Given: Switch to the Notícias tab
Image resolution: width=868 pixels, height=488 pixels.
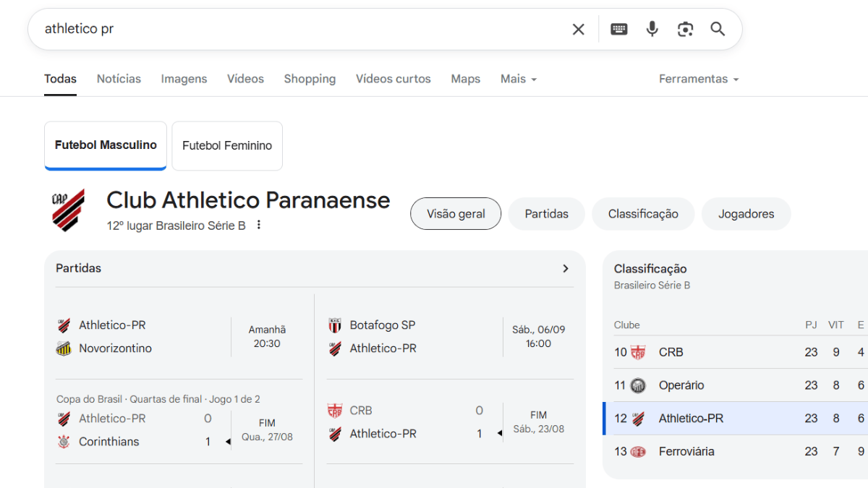Looking at the screenshot, I should click(x=119, y=79).
